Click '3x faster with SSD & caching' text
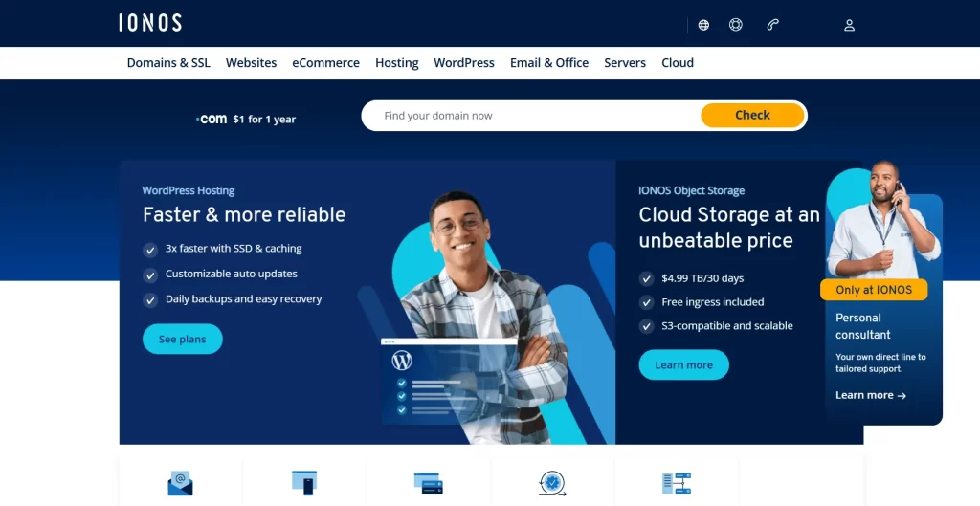 (234, 248)
